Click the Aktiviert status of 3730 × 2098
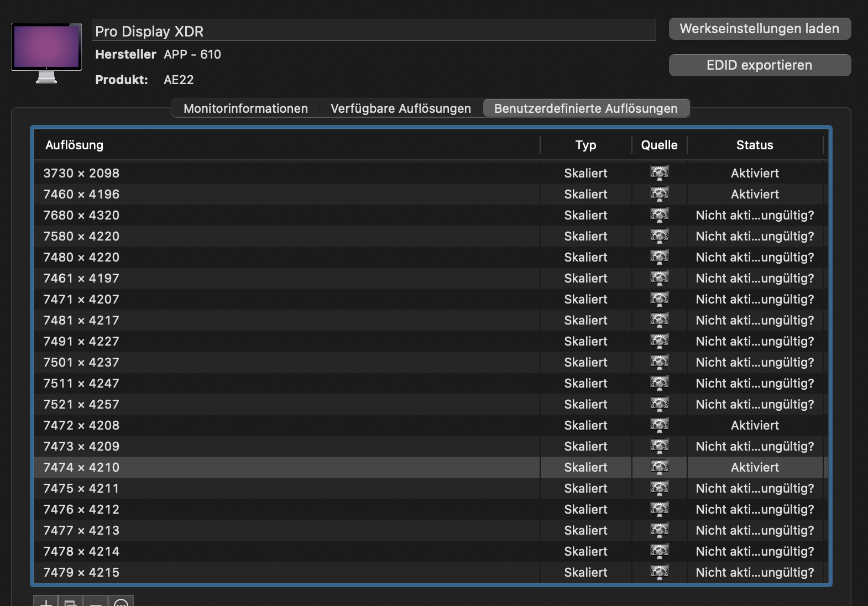Image resolution: width=868 pixels, height=606 pixels. pos(755,173)
